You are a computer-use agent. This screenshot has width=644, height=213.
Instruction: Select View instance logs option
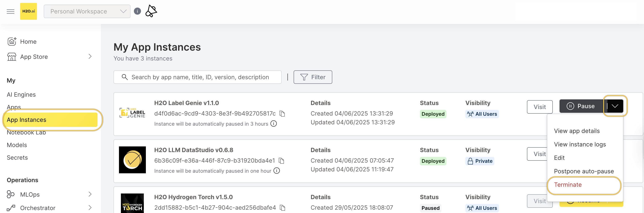tap(579, 144)
